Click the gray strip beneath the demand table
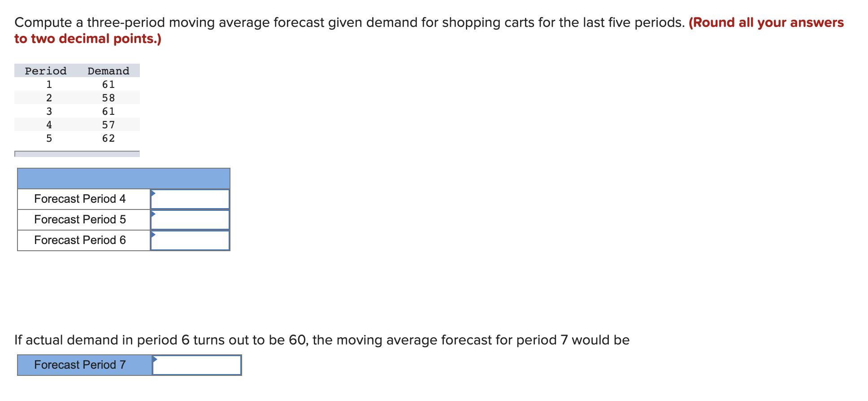The height and width of the screenshot is (401, 868). pos(76,154)
